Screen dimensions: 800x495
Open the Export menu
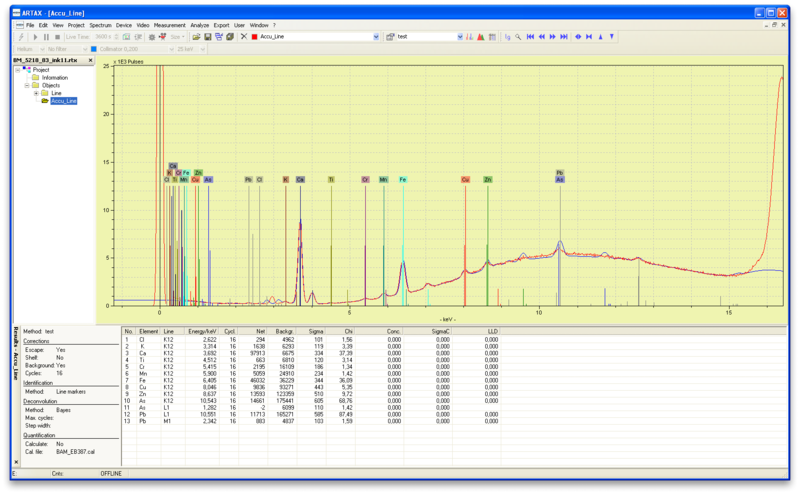click(x=221, y=25)
